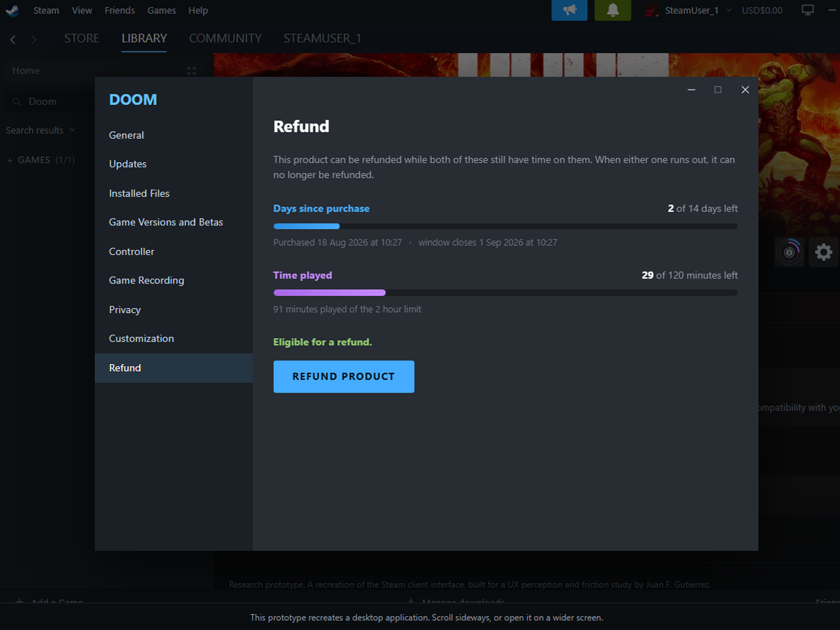840x630 pixels.
Task: Click the USD$0.00 wallet balance
Action: [x=762, y=10]
